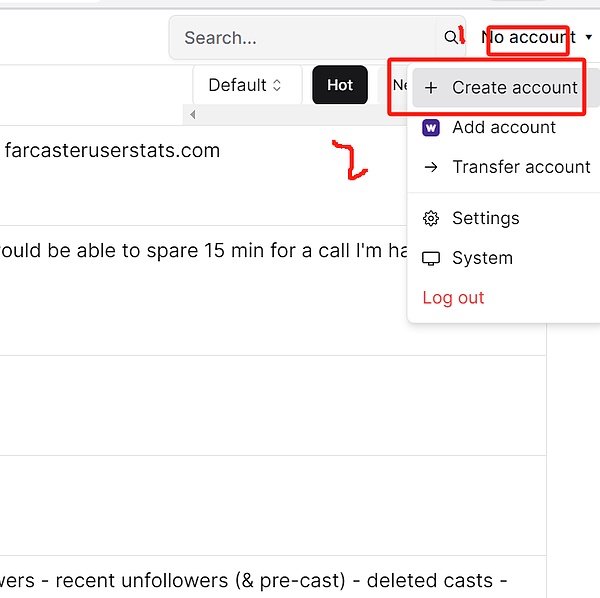Switch to the partially hidden New tab
The image size is (600, 598).
(x=398, y=85)
